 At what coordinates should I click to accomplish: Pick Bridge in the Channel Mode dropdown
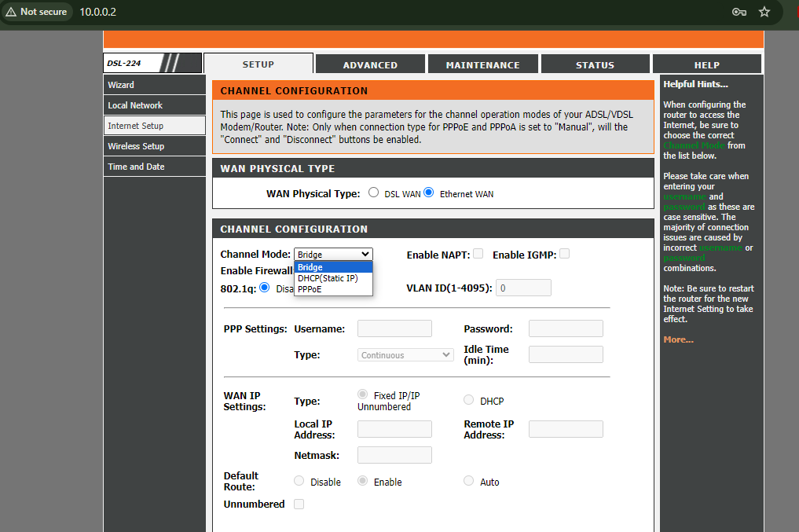pyautogui.click(x=310, y=267)
